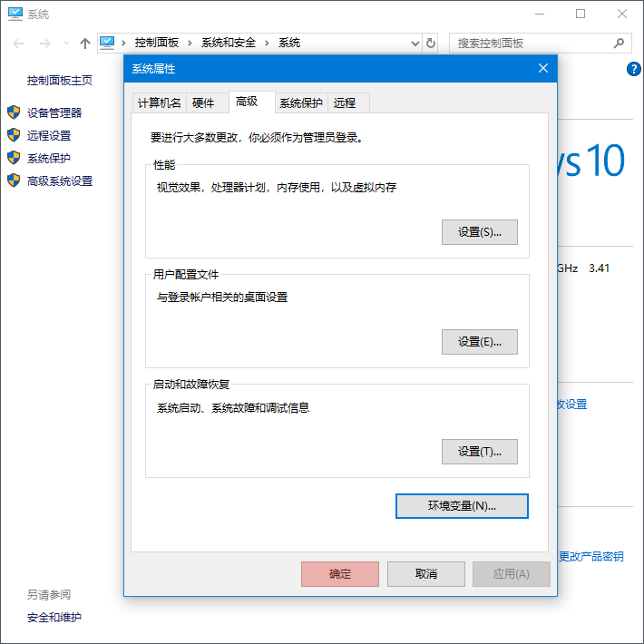Open 高级系统设置 link in sidebar
Viewport: 644px width, 644px height.
[x=60, y=181]
